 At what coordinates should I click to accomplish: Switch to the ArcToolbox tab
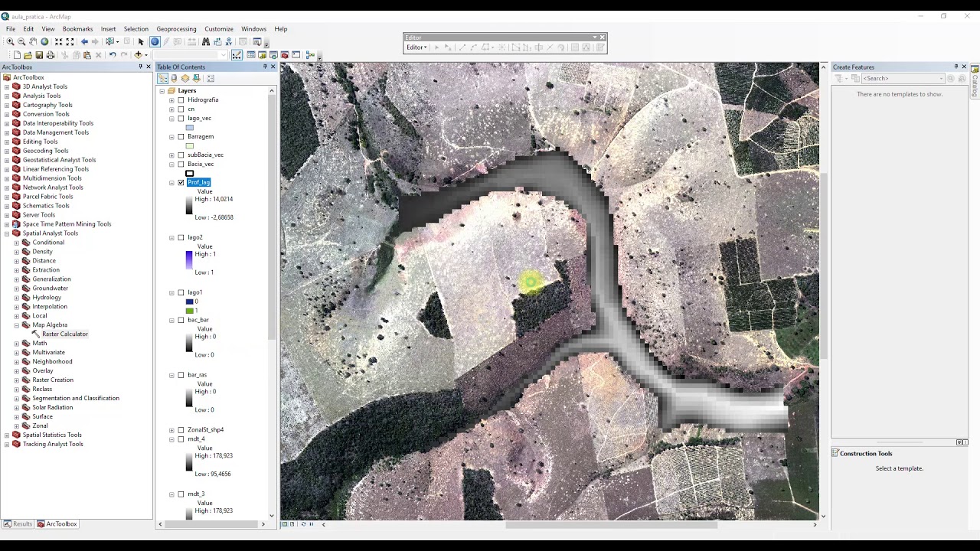coord(57,524)
